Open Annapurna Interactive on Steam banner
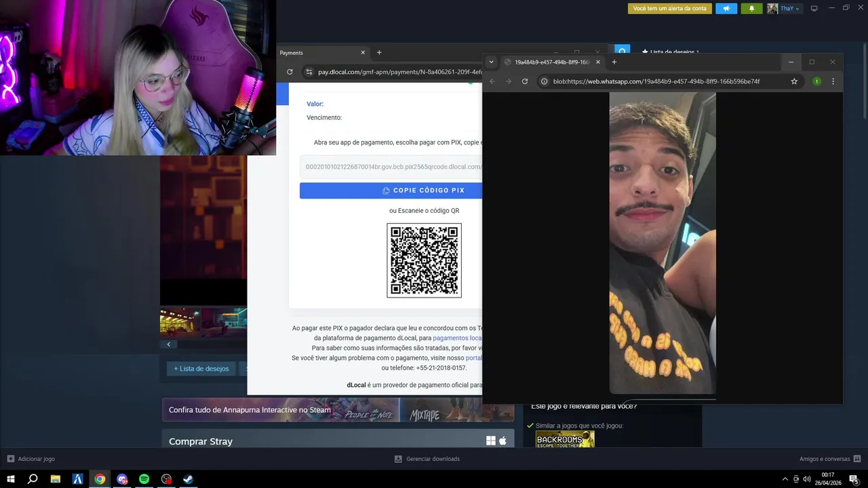The width and height of the screenshot is (868, 488). (x=338, y=410)
